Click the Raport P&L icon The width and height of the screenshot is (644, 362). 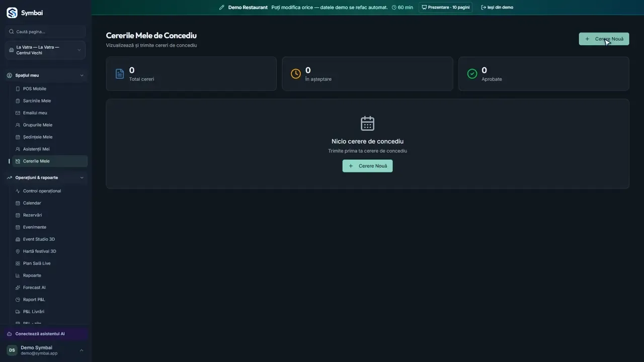click(x=18, y=300)
